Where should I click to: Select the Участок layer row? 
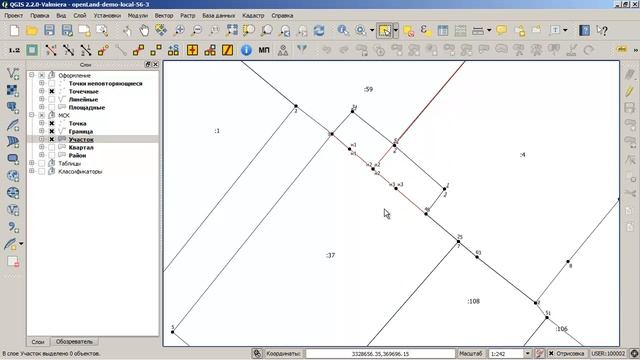click(x=93, y=139)
